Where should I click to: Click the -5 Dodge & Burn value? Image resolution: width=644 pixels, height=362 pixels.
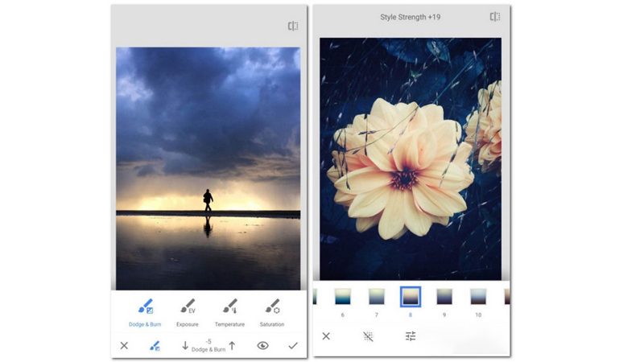208,346
